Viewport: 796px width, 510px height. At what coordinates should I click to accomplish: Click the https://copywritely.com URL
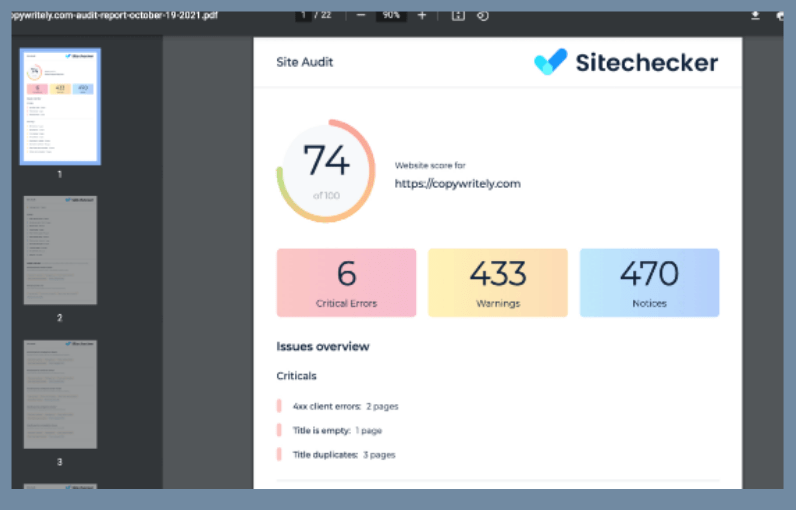point(457,184)
